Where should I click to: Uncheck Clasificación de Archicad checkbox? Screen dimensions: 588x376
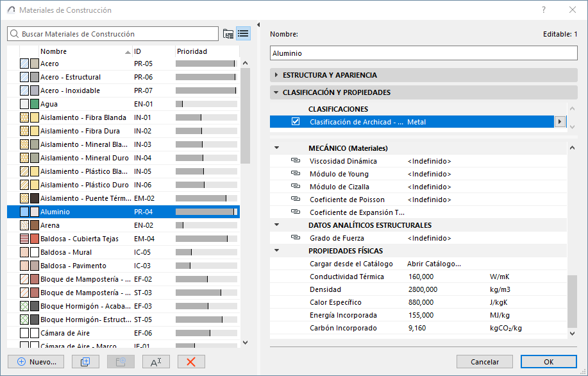click(296, 122)
